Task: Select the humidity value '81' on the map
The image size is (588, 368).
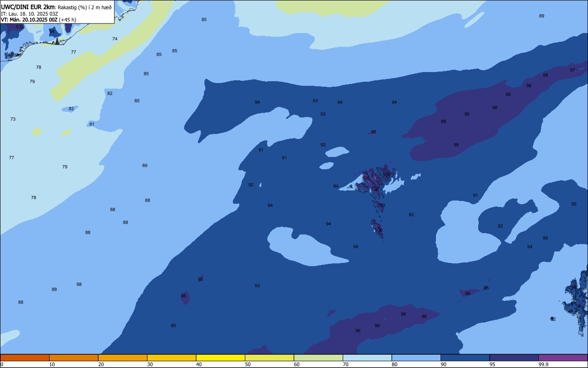Action: 92,124
